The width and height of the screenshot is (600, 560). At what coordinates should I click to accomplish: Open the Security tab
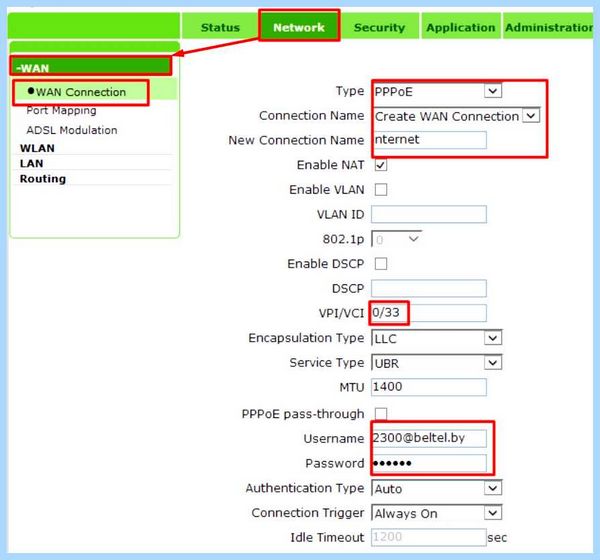point(379,27)
